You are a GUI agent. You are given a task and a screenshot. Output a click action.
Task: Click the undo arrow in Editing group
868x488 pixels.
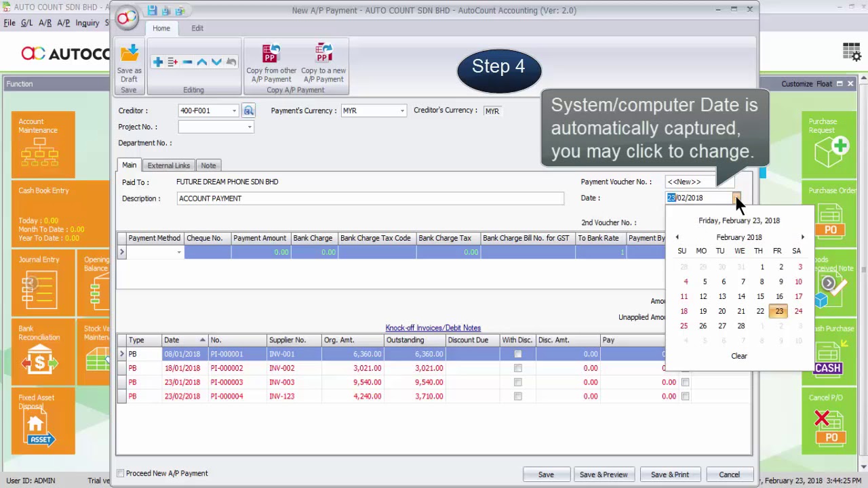tap(231, 62)
